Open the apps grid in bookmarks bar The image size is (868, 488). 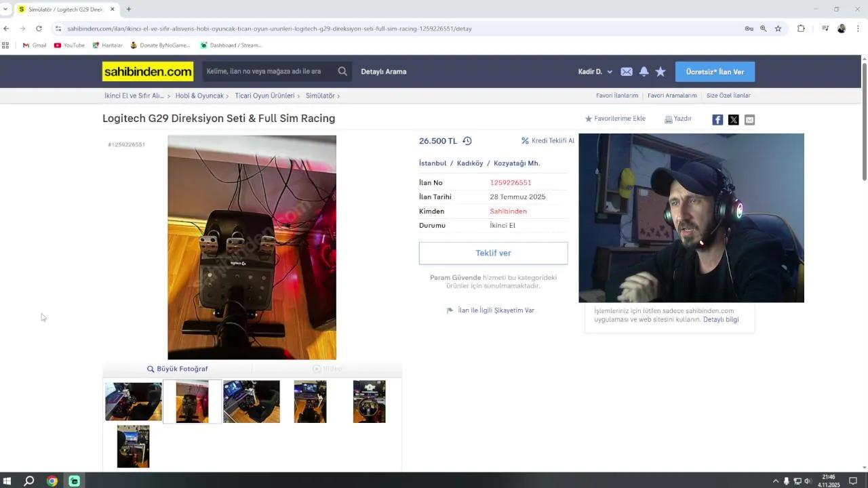point(5,45)
